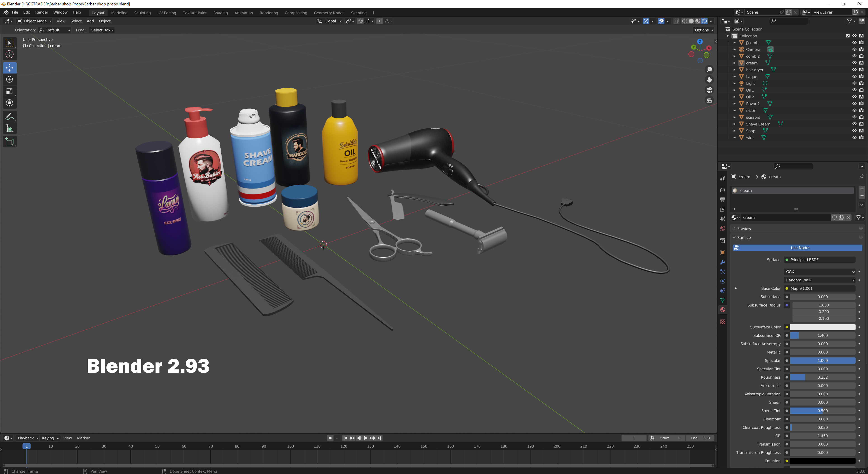Select the Cursor tool in viewport toolbar
The image size is (868, 474).
point(9,54)
